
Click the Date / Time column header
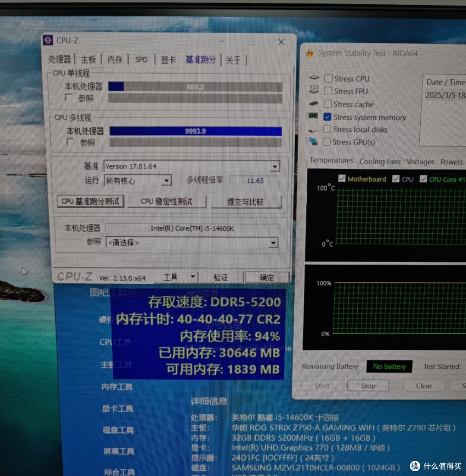point(445,82)
